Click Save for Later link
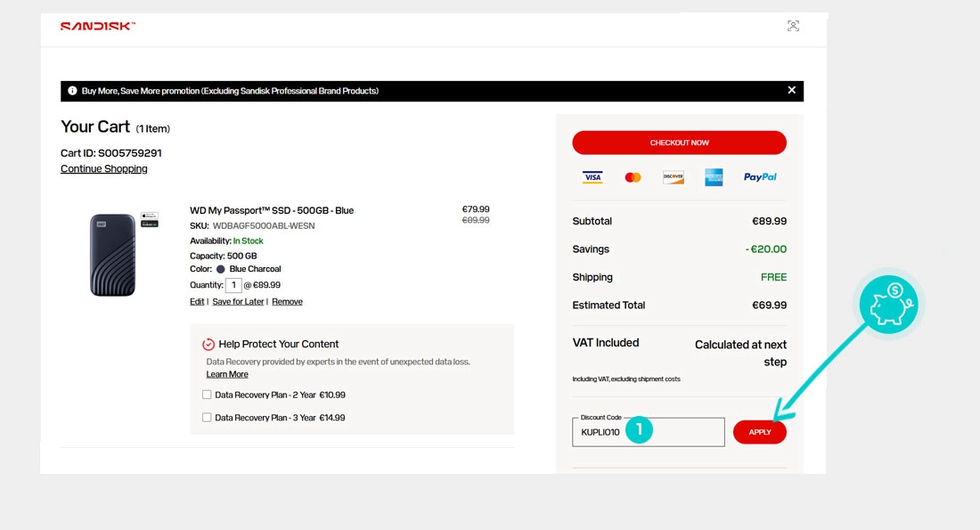 tap(238, 302)
